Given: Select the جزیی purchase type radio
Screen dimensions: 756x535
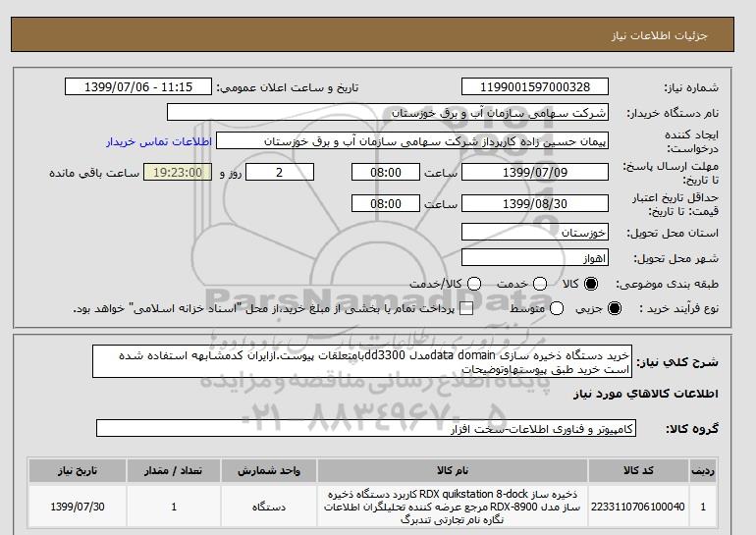Looking at the screenshot, I should pos(615,308).
